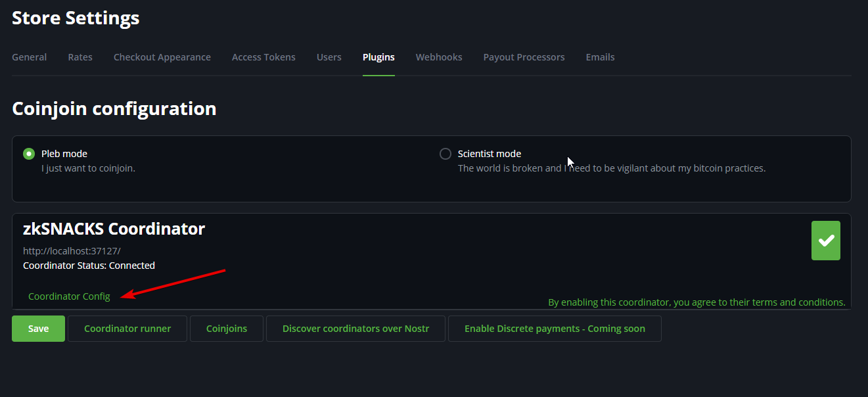Navigate to the Payout Processors tab
This screenshot has height=397, width=868.
click(x=524, y=57)
